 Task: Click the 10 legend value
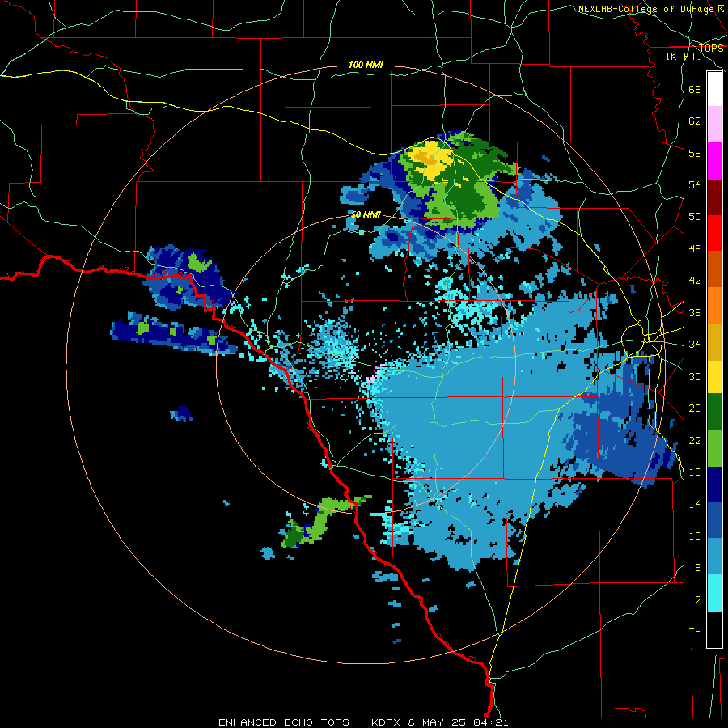coord(695,536)
